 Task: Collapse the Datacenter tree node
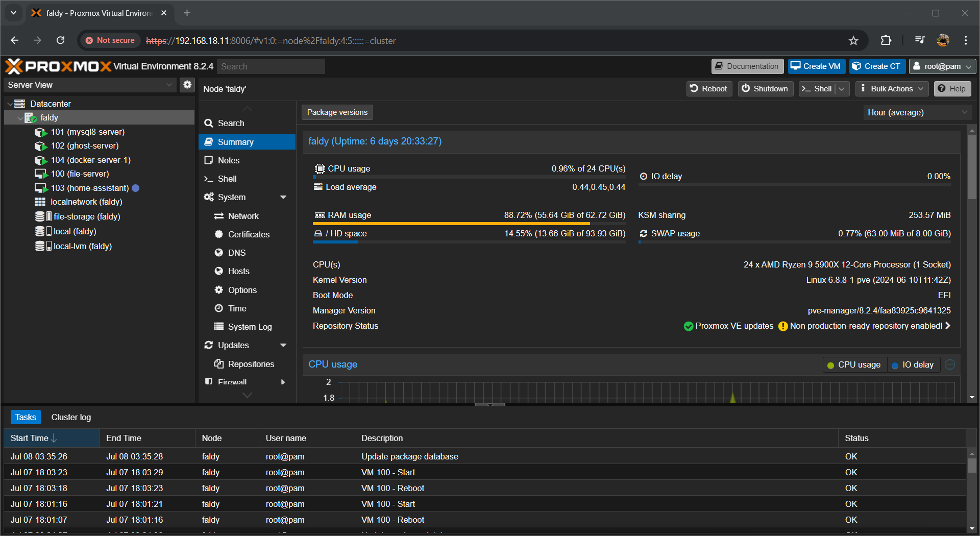[11, 103]
